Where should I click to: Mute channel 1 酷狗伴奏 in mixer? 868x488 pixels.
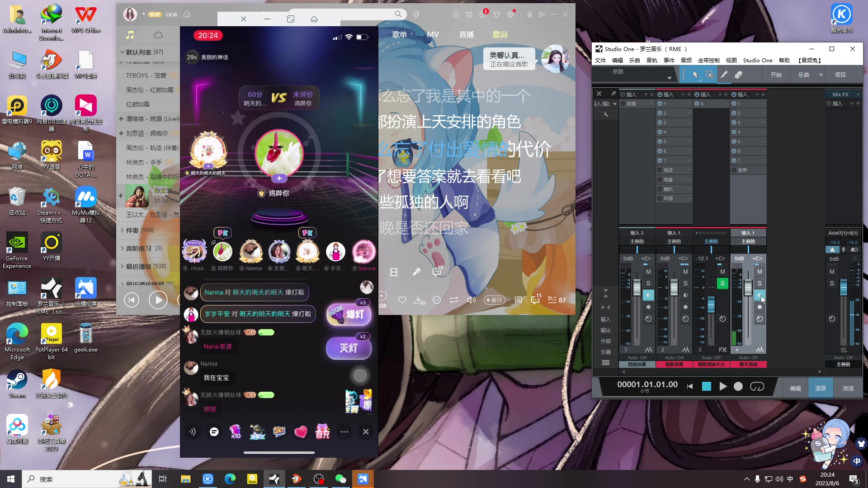(x=648, y=272)
